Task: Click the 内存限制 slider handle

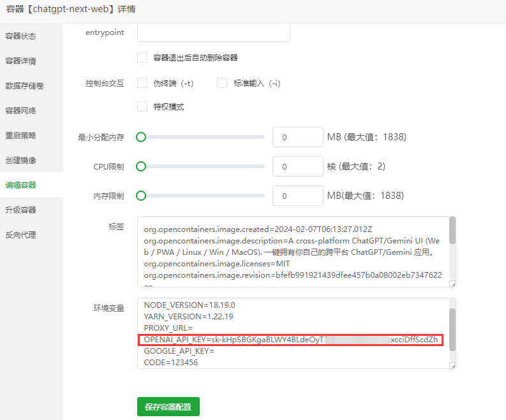Action: 141,196
